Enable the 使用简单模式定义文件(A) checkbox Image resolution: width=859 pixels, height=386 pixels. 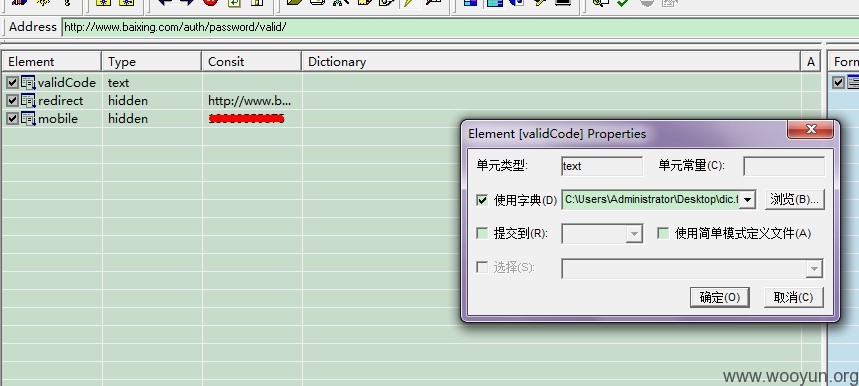click(x=663, y=234)
